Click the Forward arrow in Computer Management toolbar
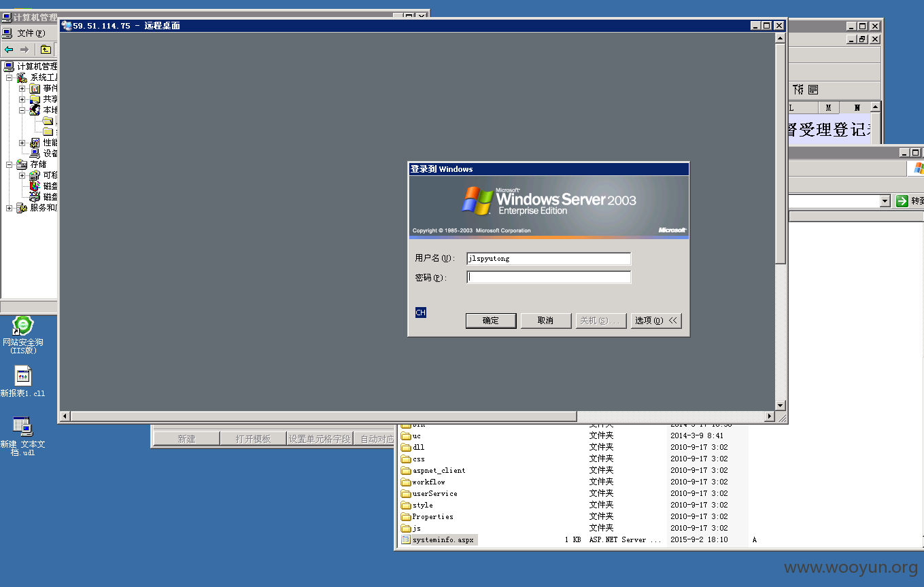This screenshot has width=924, height=587. point(24,50)
